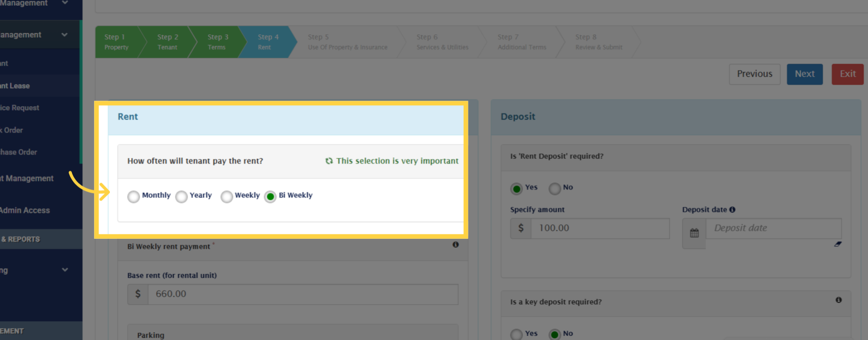Open the calendar icon for Deposit date
The image size is (868, 340).
(694, 233)
